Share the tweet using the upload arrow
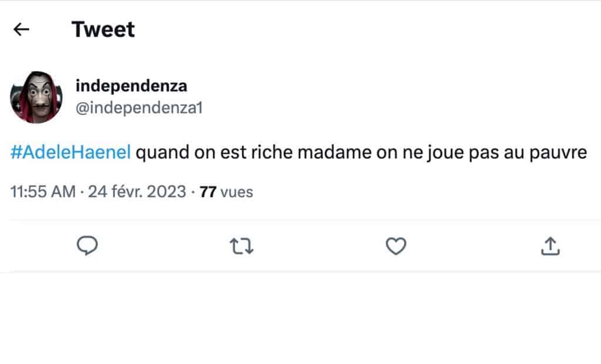This screenshot has width=601, height=364. tap(550, 247)
